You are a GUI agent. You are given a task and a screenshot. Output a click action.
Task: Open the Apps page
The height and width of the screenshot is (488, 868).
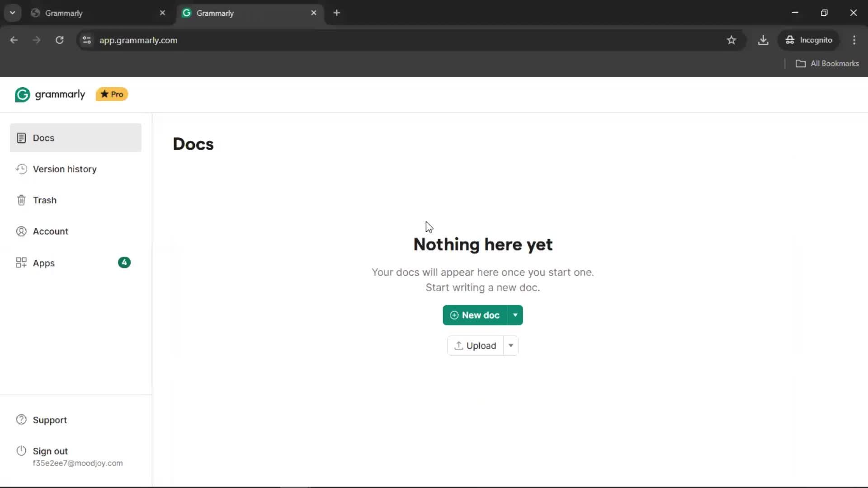(x=43, y=263)
